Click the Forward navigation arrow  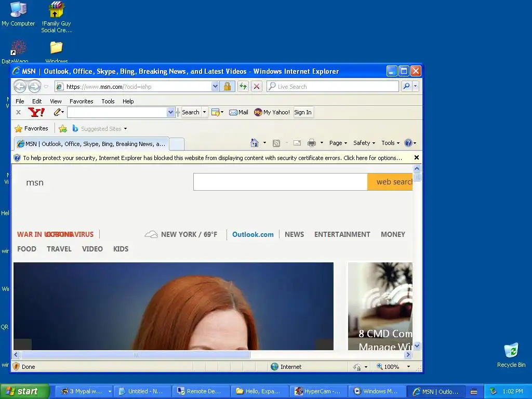click(x=34, y=87)
